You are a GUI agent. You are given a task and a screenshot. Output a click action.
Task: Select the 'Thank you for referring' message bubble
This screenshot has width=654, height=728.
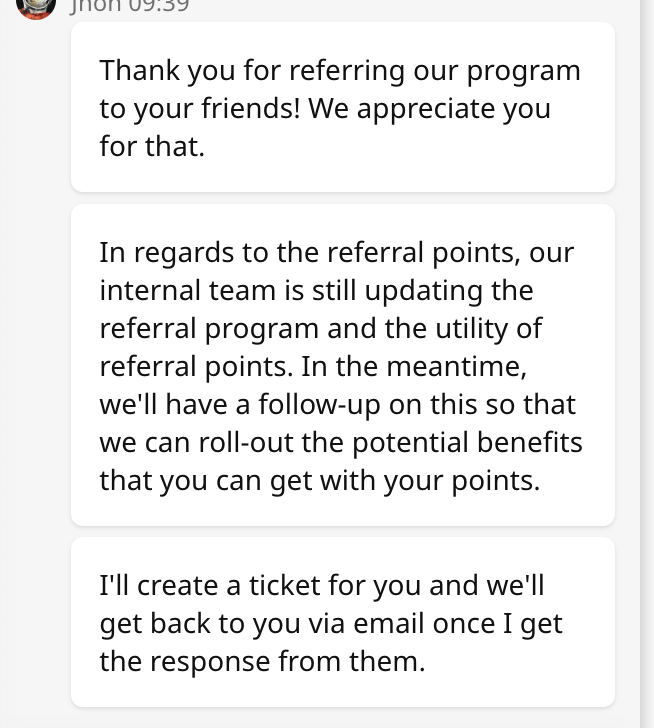(343, 107)
